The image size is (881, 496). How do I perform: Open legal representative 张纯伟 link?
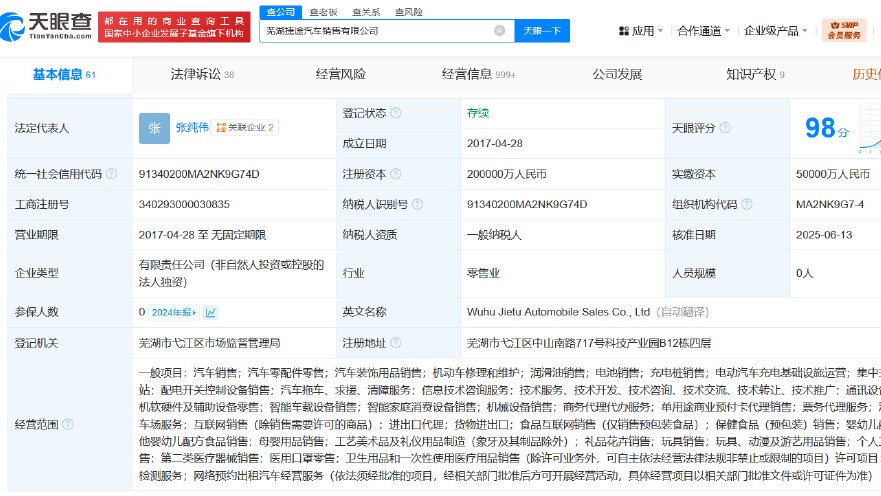click(192, 128)
